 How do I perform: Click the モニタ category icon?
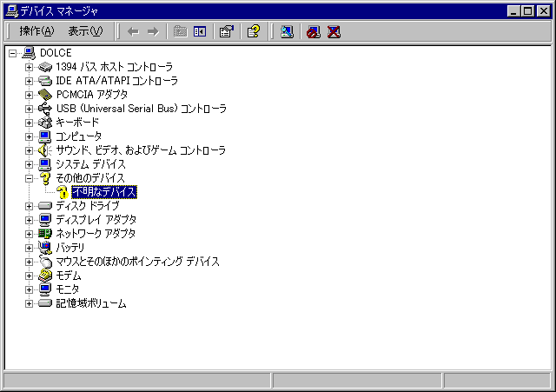[x=45, y=289]
